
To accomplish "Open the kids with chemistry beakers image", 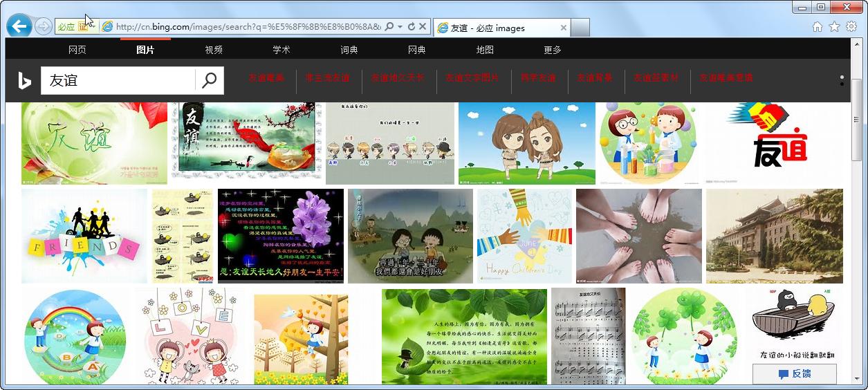I will point(649,143).
